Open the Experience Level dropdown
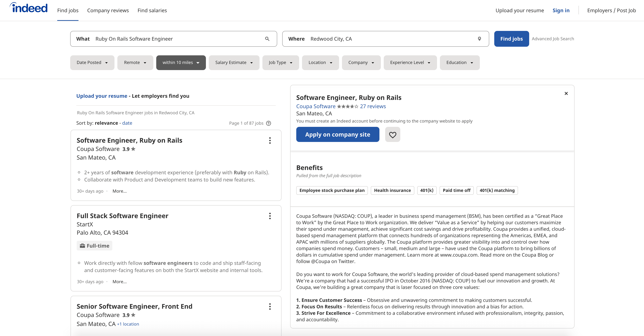 pos(410,62)
